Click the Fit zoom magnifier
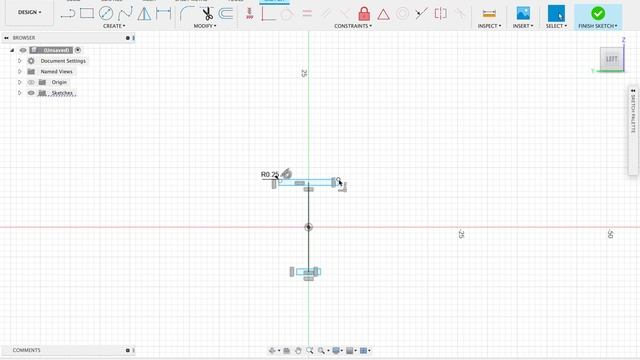The height and width of the screenshot is (360, 640). 321,351
